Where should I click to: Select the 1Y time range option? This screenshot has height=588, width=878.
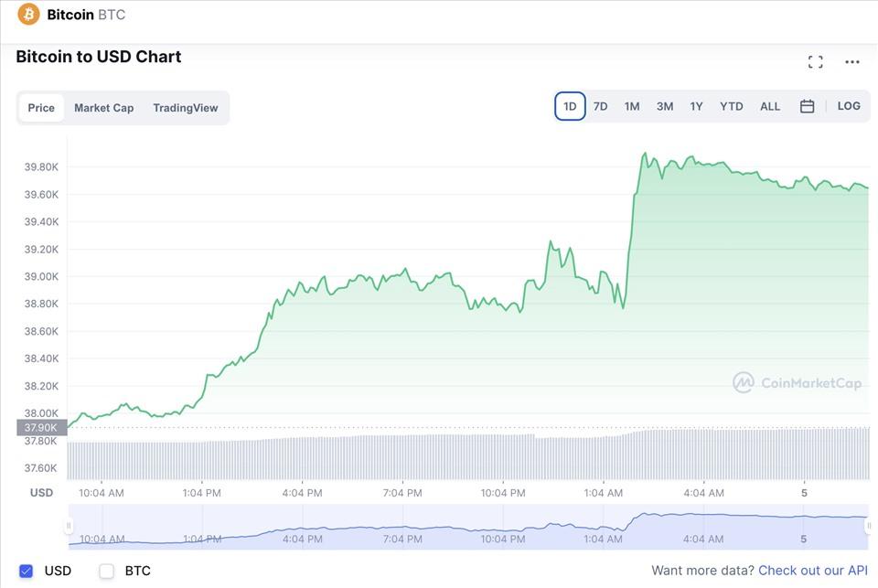(696, 105)
